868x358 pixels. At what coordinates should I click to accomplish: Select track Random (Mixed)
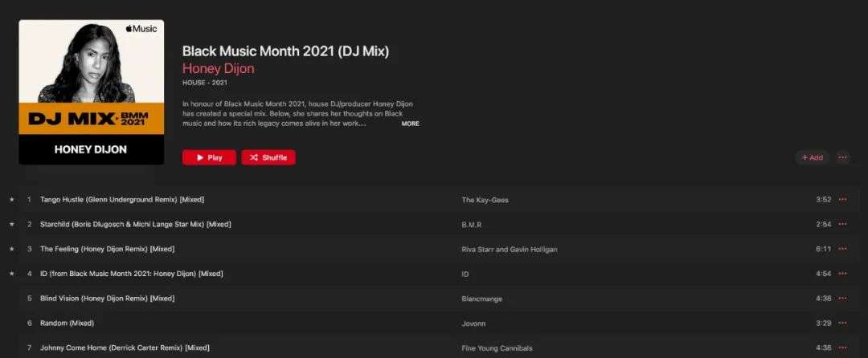point(67,323)
